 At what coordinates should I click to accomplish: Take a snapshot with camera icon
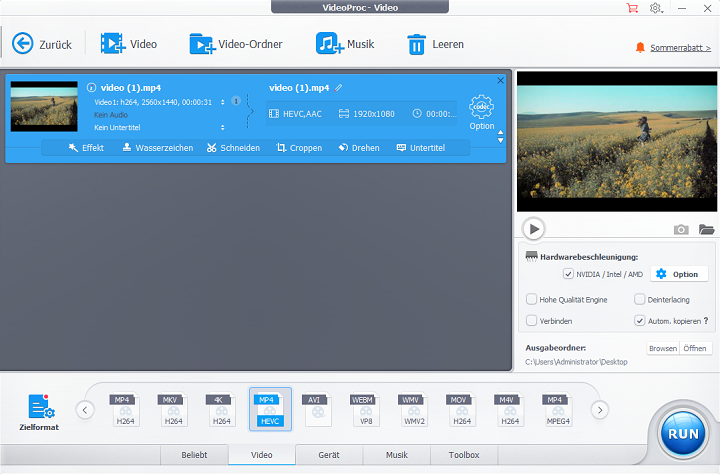681,229
